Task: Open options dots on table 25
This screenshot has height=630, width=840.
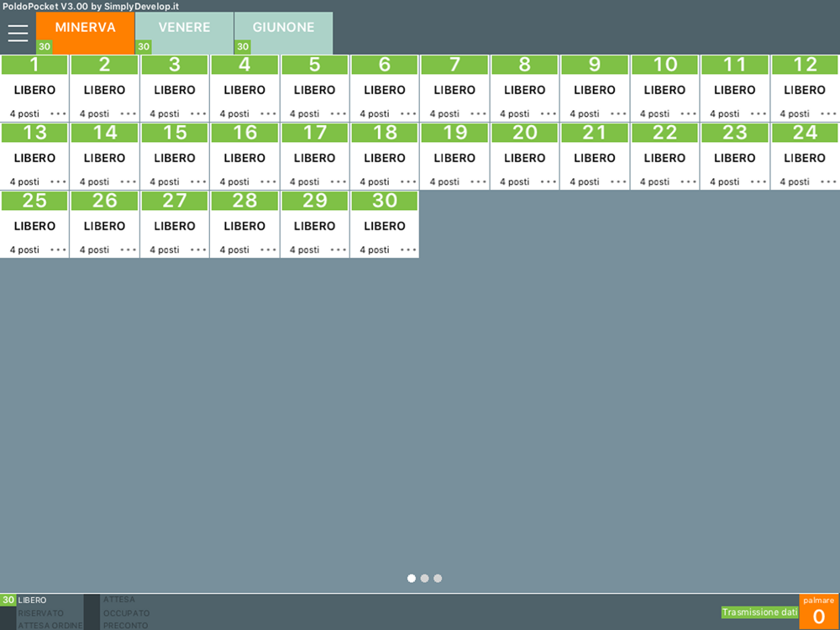Action: 59,249
